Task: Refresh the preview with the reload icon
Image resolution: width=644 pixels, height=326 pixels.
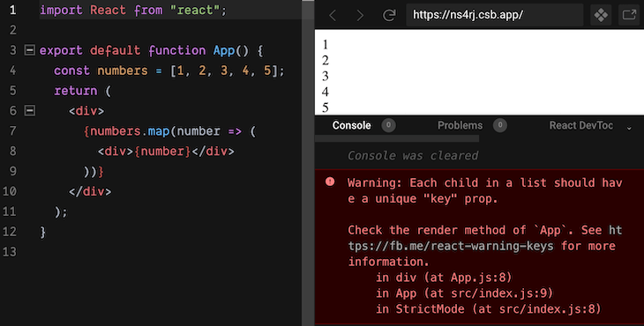Action: pos(389,16)
